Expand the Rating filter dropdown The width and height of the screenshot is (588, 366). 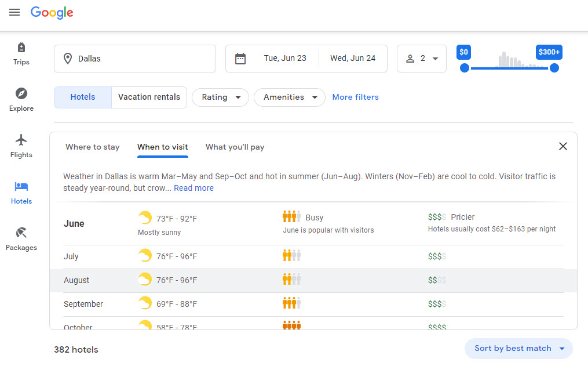[220, 97]
